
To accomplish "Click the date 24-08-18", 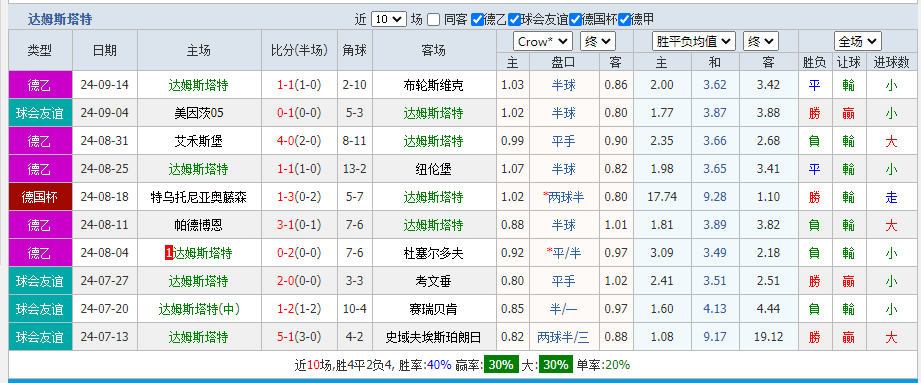I will 105,197.
